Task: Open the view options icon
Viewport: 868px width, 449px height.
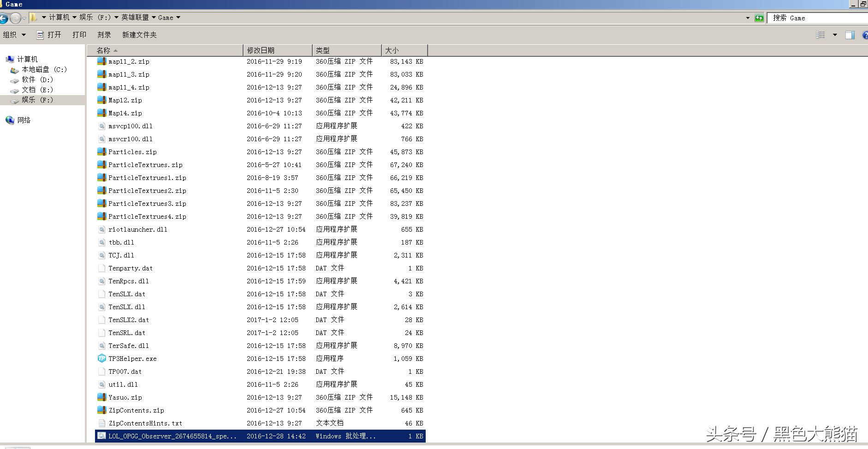Action: [820, 35]
